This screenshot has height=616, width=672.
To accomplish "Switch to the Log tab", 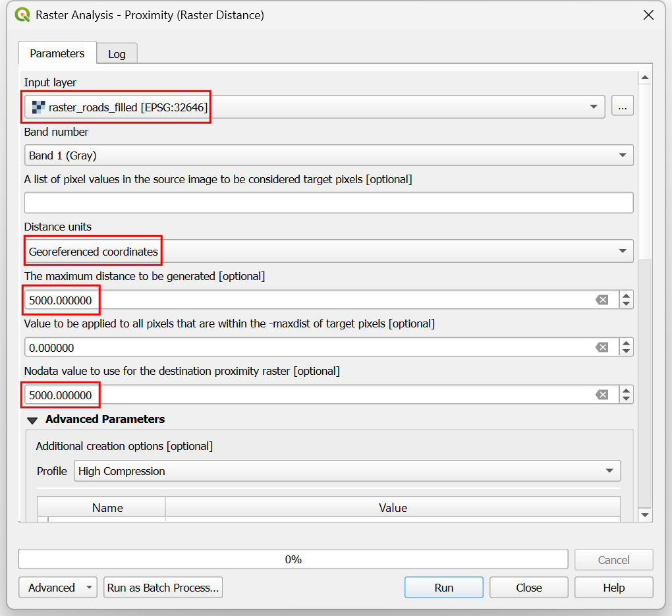I will coord(117,54).
